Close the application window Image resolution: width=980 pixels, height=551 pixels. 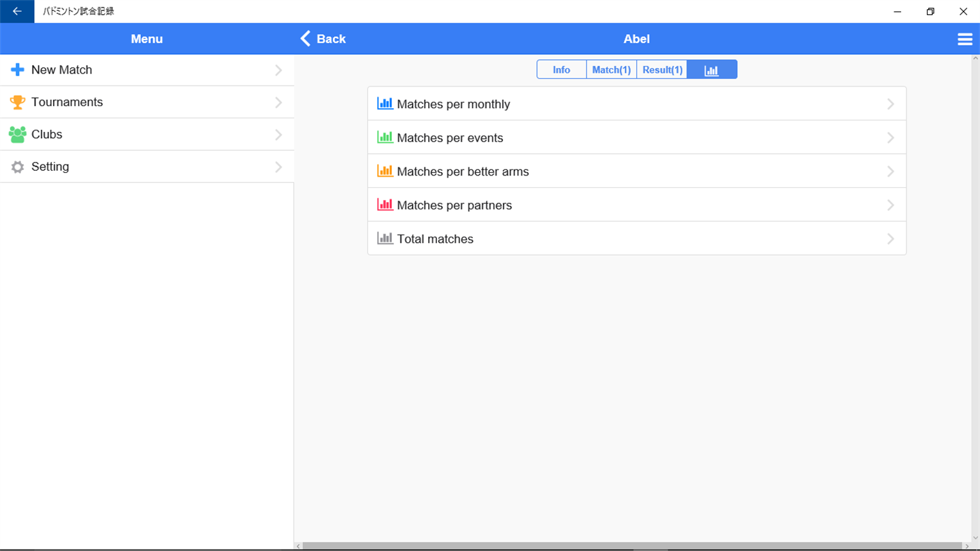(x=963, y=12)
